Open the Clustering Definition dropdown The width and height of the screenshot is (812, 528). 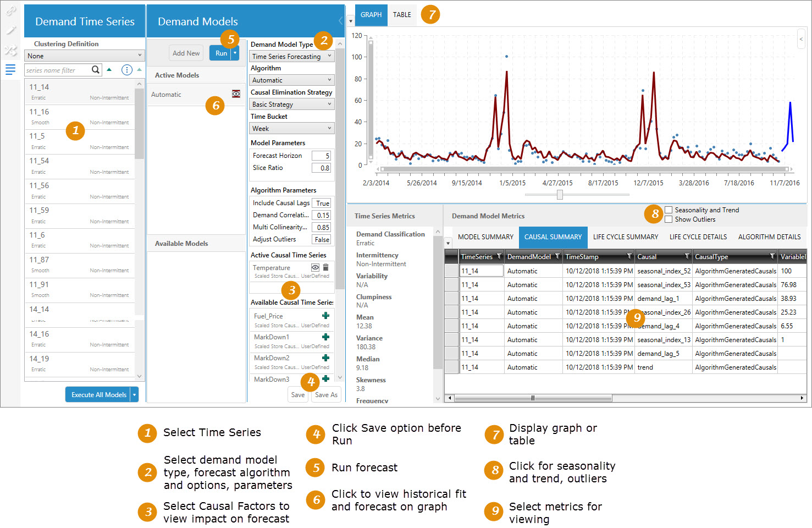point(84,56)
